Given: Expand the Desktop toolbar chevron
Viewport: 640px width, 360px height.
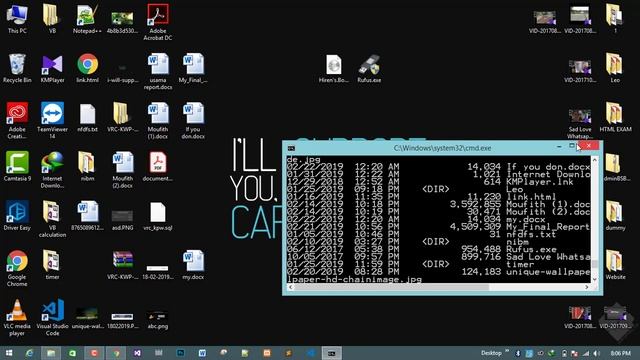Looking at the screenshot, I should pos(507,351).
